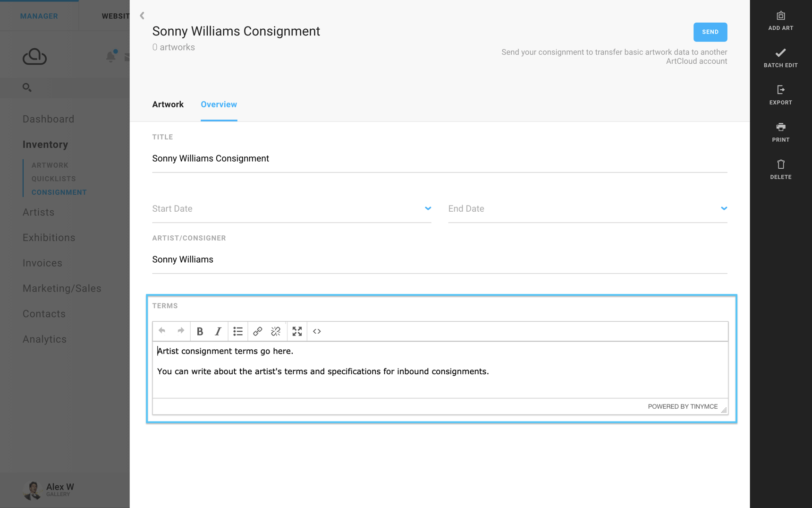The width and height of the screenshot is (812, 508).
Task: Switch to the Artwork tab
Action: [x=168, y=104]
